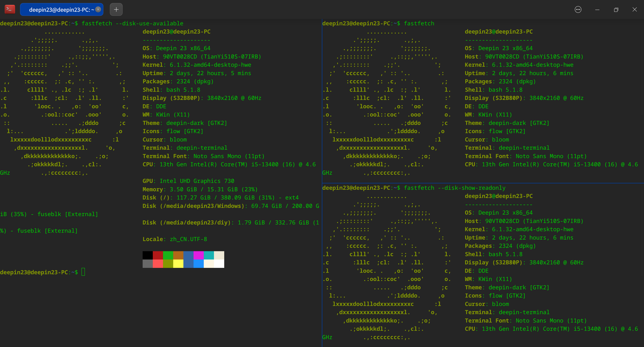Viewport: 644px width, 347px height.
Task: Select the fastfetch --disk-show-readonly command text
Action: [x=455, y=188]
